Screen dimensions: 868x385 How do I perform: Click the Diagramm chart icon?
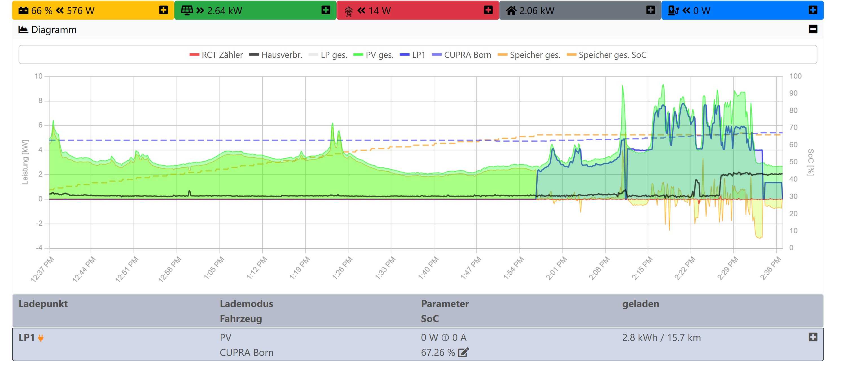[x=23, y=30]
